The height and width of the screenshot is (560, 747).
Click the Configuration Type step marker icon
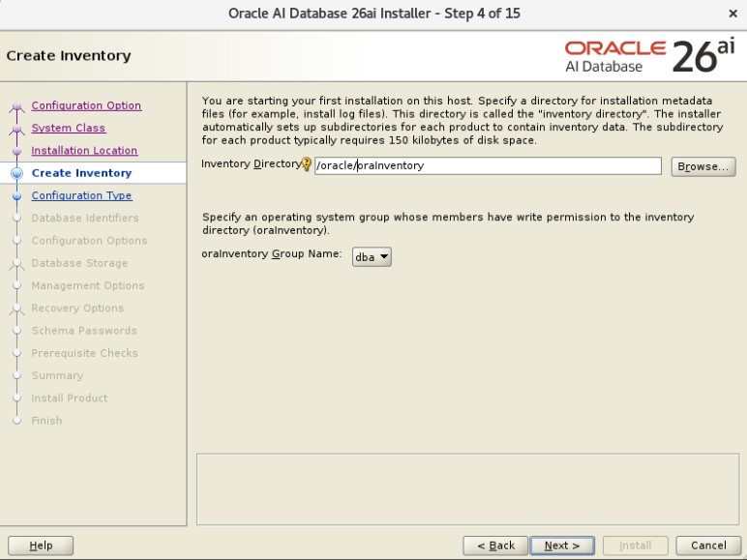pyautogui.click(x=17, y=195)
